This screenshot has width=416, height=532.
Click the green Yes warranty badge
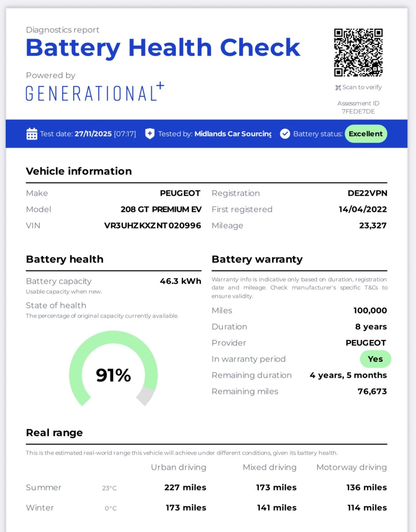click(375, 359)
